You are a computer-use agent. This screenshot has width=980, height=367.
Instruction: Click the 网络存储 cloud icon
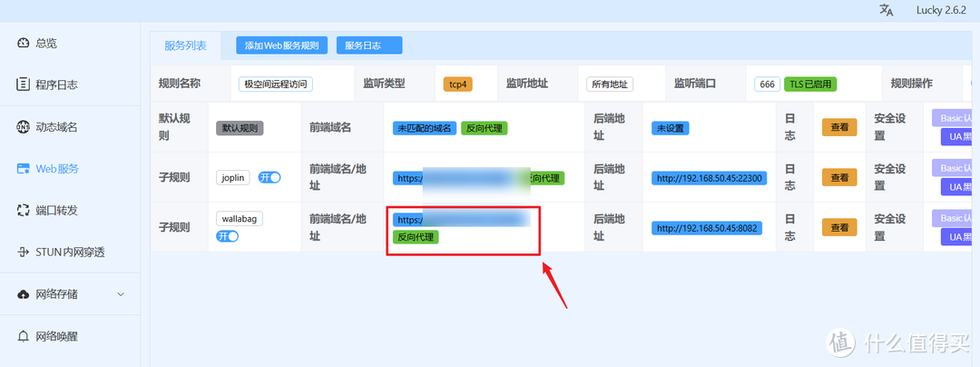coord(23,293)
